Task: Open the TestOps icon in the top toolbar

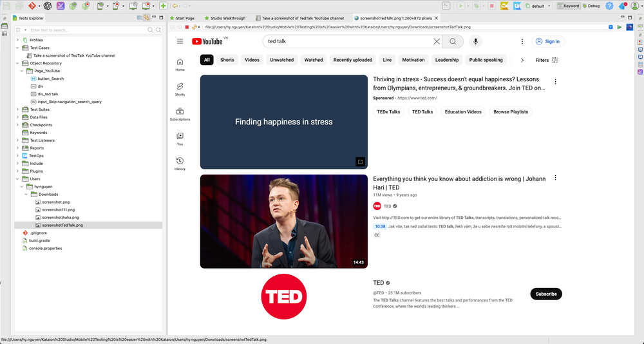Action: [518, 6]
